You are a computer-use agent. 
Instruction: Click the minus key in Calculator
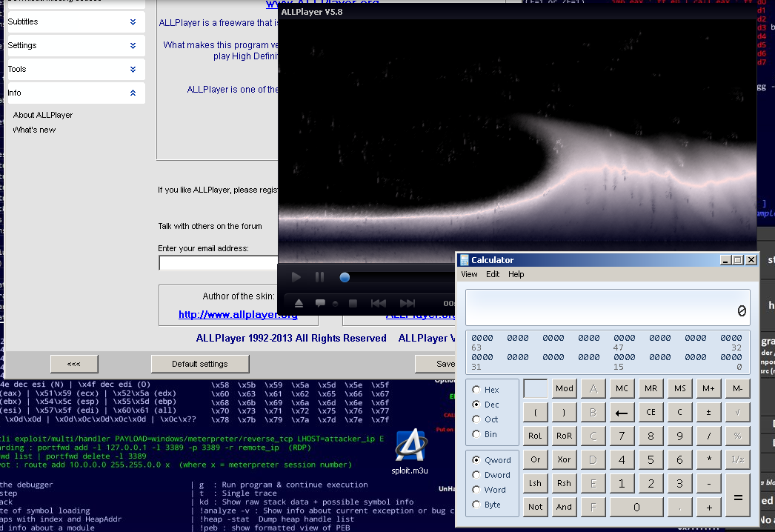click(709, 483)
